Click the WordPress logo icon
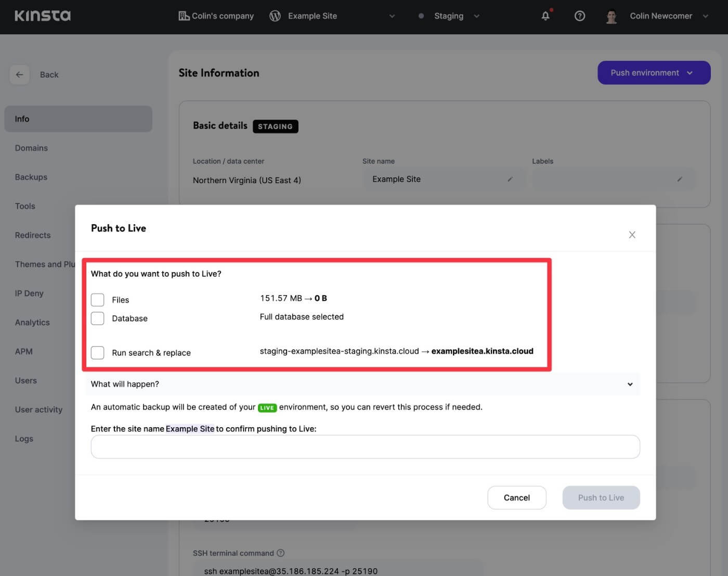The width and height of the screenshot is (728, 576). (275, 16)
